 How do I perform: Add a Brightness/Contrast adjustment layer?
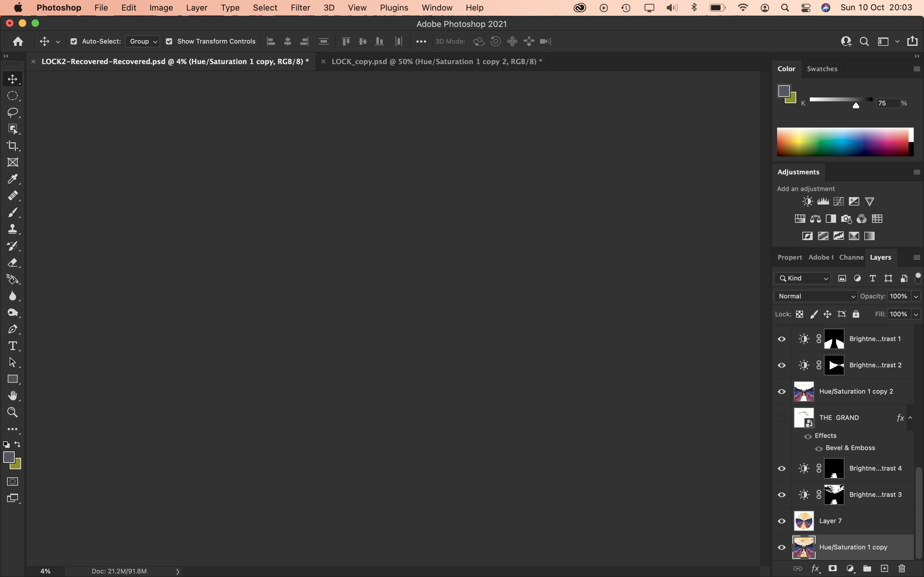[807, 201]
